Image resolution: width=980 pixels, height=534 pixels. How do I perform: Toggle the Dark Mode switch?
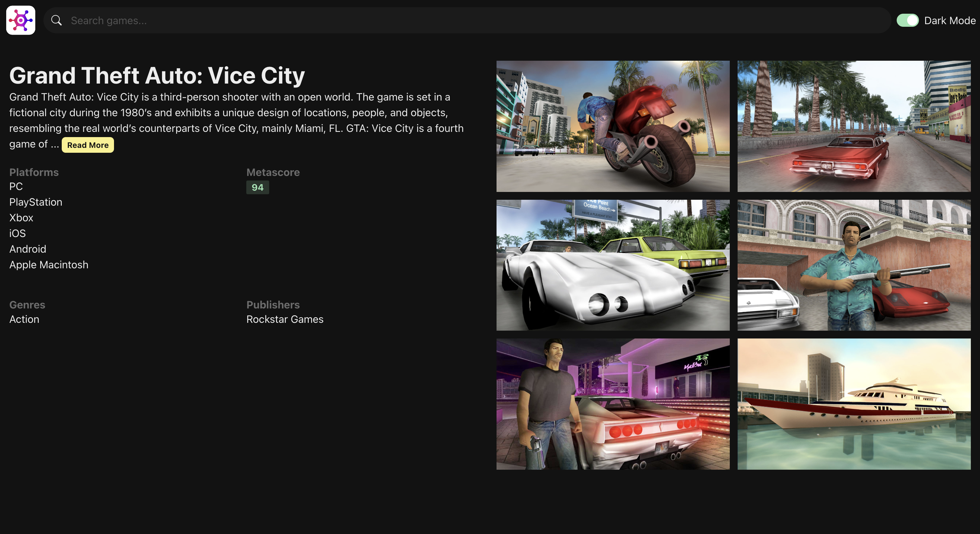pos(908,20)
